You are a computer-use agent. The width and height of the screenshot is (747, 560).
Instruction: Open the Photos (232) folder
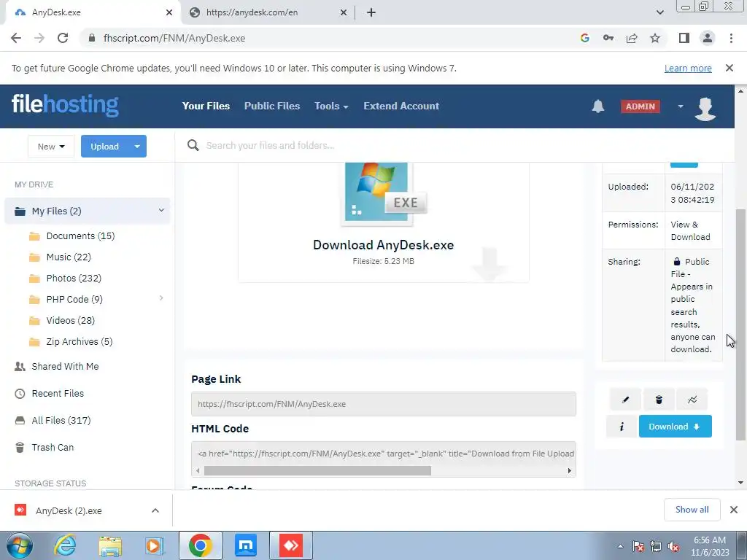point(74,278)
